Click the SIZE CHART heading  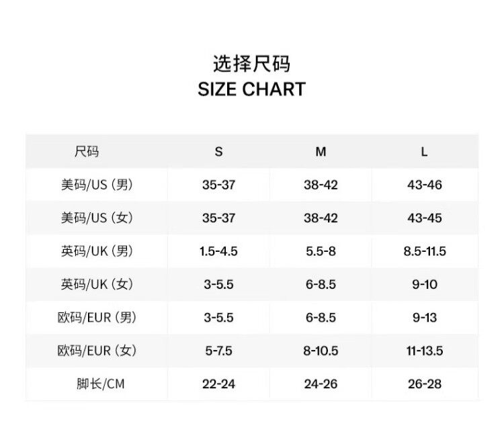(x=251, y=89)
